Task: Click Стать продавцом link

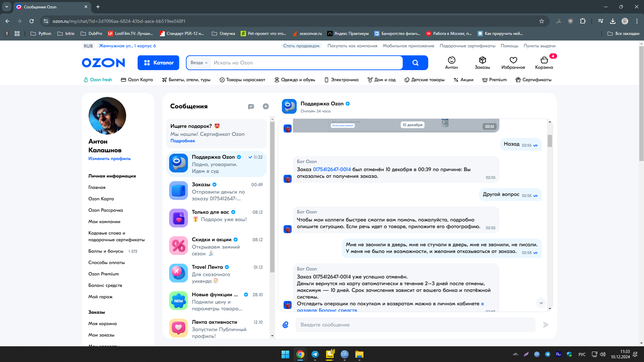Action: click(301, 46)
